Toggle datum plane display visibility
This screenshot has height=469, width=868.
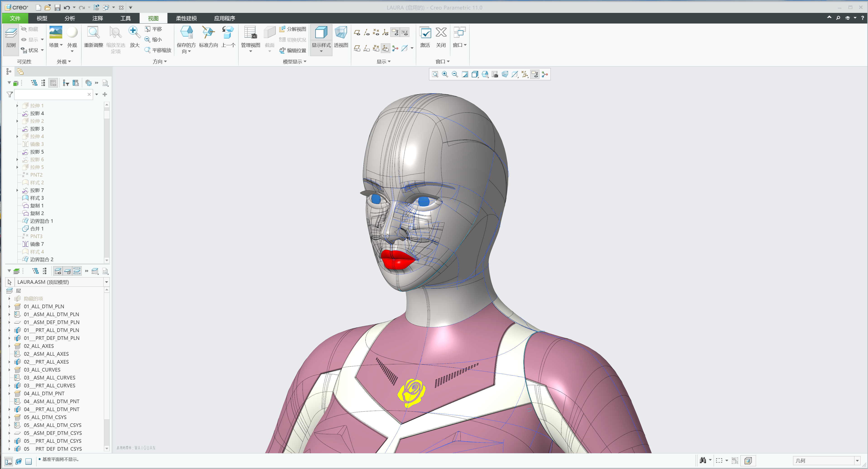point(357,32)
